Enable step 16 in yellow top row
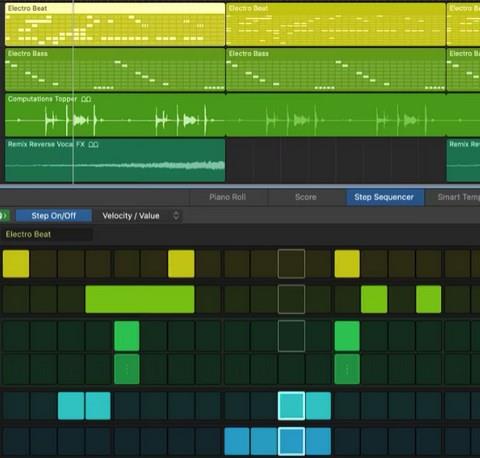Image resolution: width=480 pixels, height=458 pixels. [429, 264]
